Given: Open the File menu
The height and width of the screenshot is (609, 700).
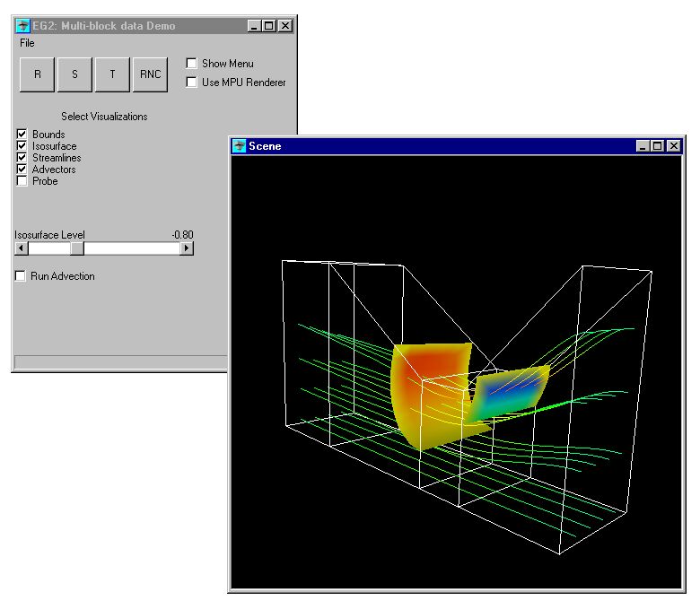Looking at the screenshot, I should tap(27, 43).
